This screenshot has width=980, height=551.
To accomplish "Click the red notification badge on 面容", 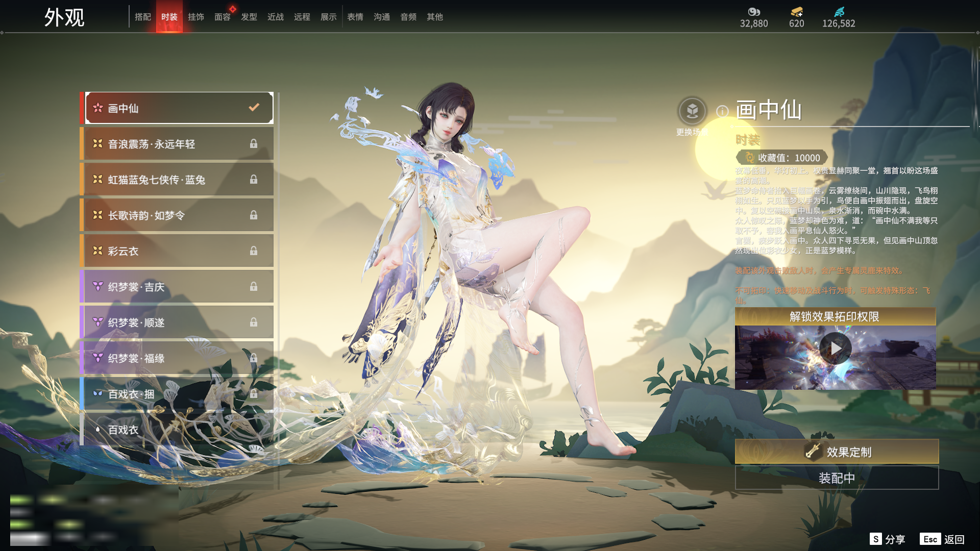I will pos(233,9).
